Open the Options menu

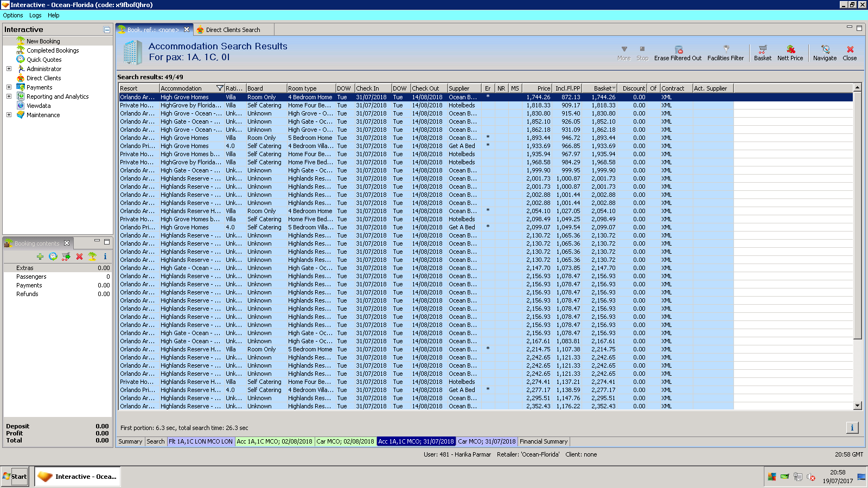coord(13,15)
